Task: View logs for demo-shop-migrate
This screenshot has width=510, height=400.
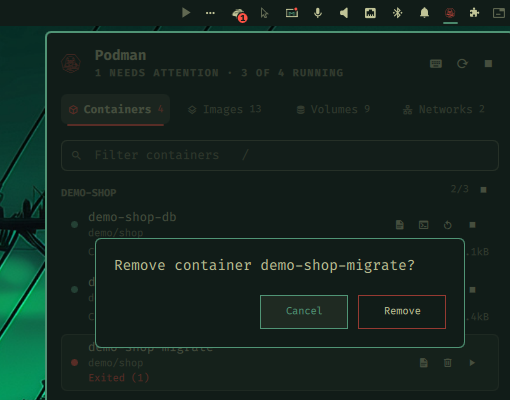Action: tap(424, 362)
